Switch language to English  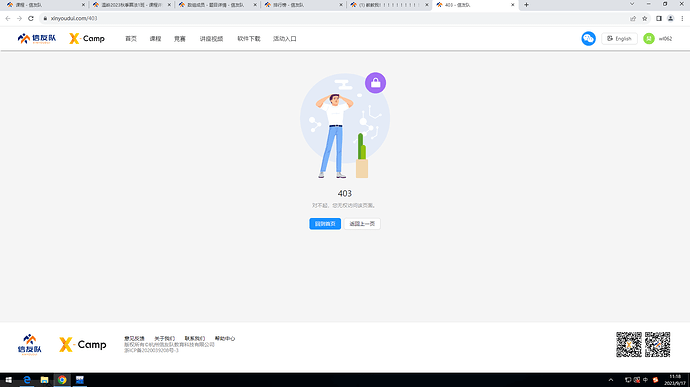tap(619, 39)
